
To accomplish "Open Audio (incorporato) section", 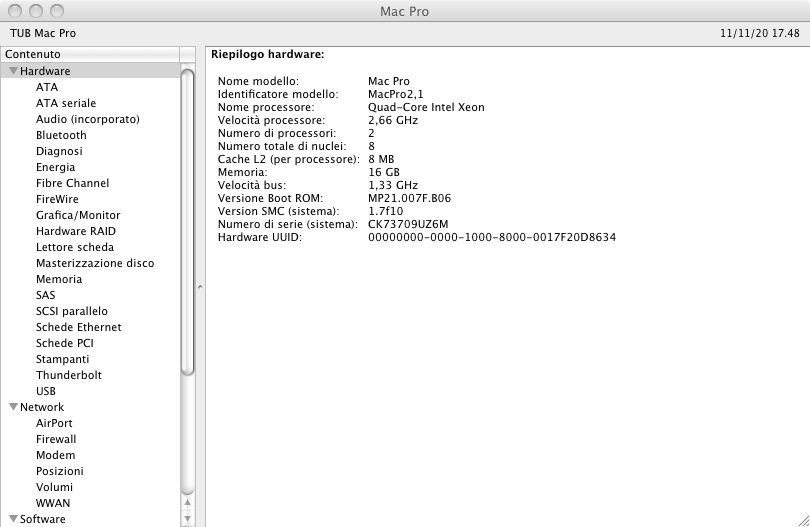I will click(x=88, y=119).
